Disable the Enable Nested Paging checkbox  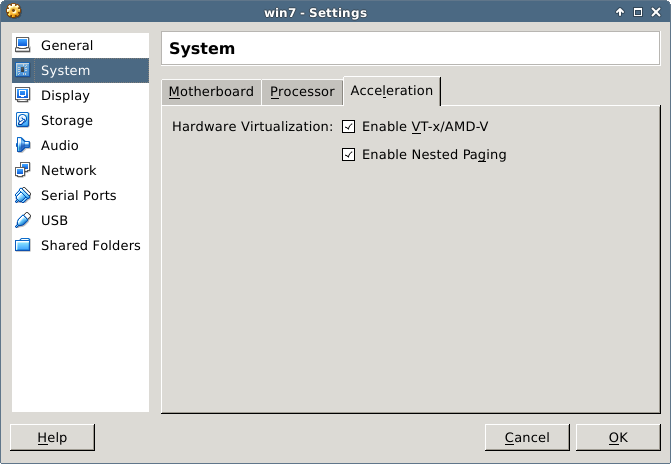tap(349, 155)
